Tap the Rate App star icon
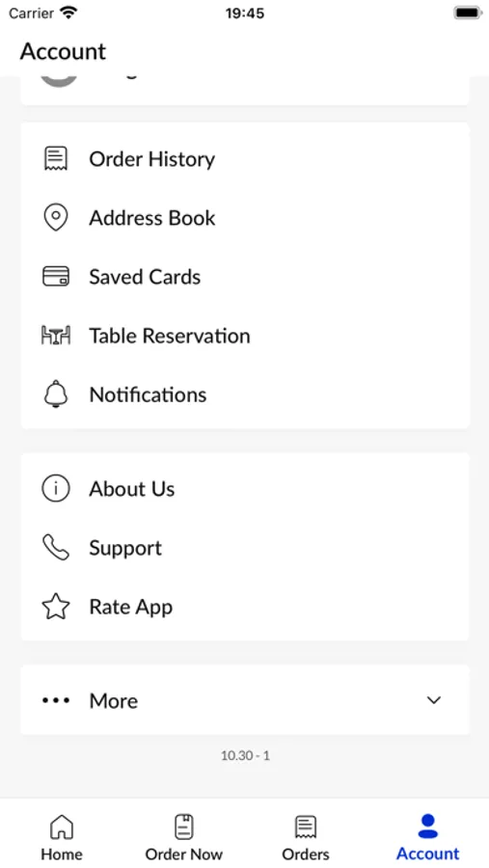489x868 pixels. pyautogui.click(x=56, y=607)
